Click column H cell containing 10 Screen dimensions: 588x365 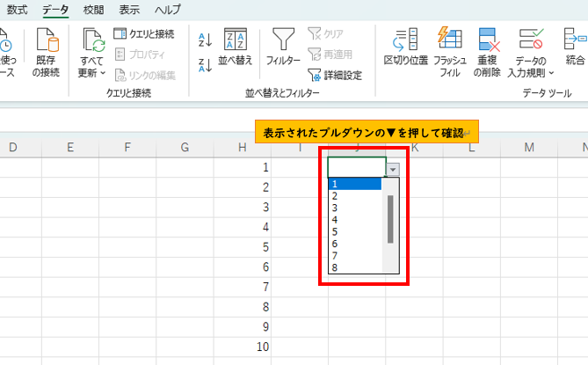coord(243,347)
